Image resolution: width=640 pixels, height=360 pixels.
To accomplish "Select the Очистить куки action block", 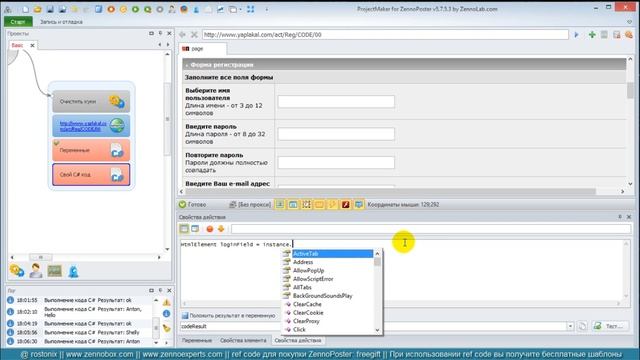I will point(91,101).
